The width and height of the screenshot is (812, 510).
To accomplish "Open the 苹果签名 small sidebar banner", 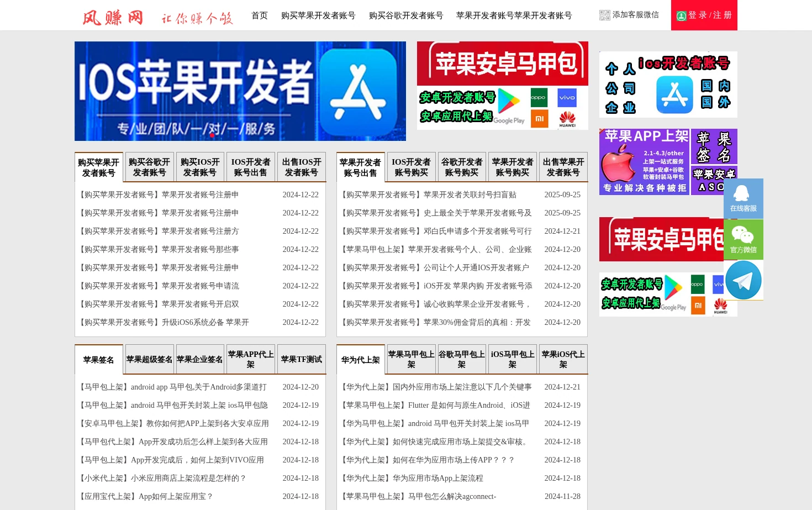I will (714, 146).
